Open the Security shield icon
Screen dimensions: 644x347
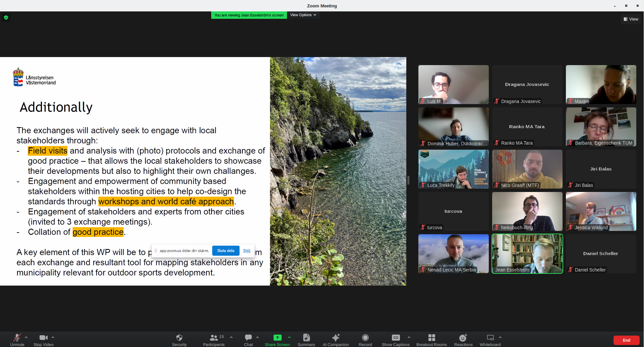pos(179,338)
